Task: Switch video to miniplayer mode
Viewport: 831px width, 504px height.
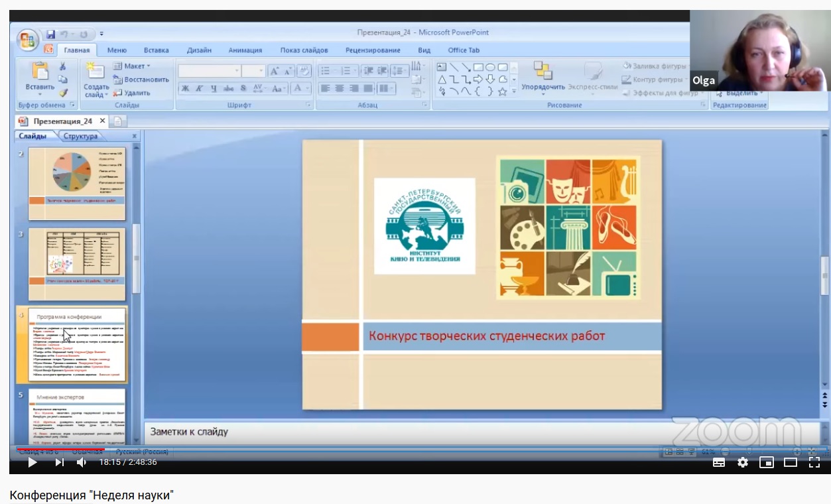Action: [x=767, y=462]
